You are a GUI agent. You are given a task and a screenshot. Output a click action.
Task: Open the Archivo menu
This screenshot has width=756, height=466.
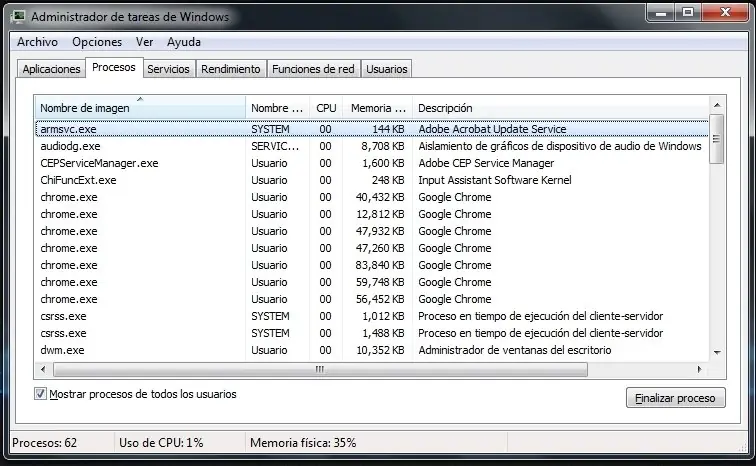pos(37,42)
